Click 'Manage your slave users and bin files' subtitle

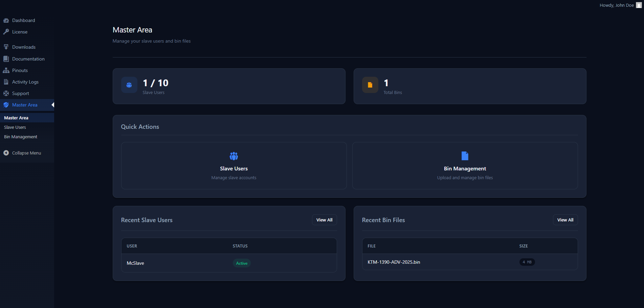tap(152, 41)
